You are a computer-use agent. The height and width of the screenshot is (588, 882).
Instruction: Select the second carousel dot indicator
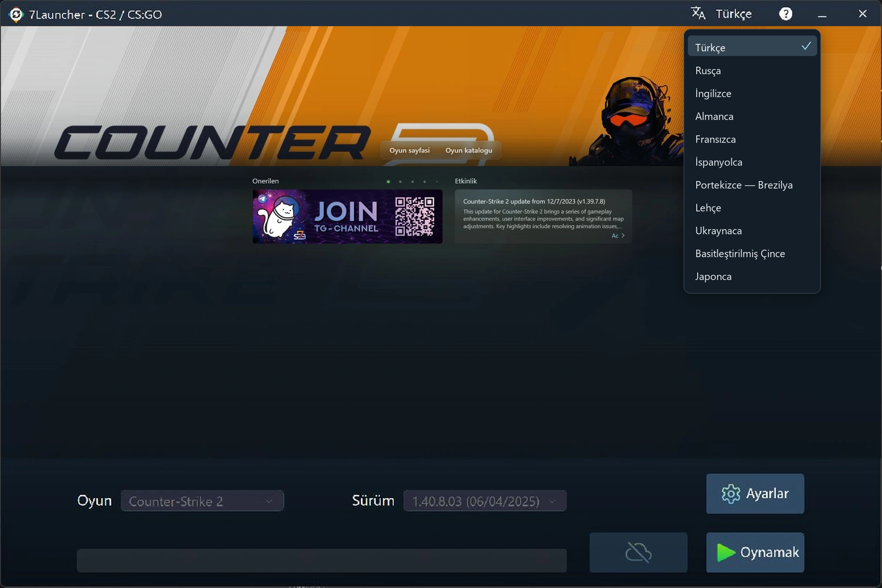coord(400,182)
